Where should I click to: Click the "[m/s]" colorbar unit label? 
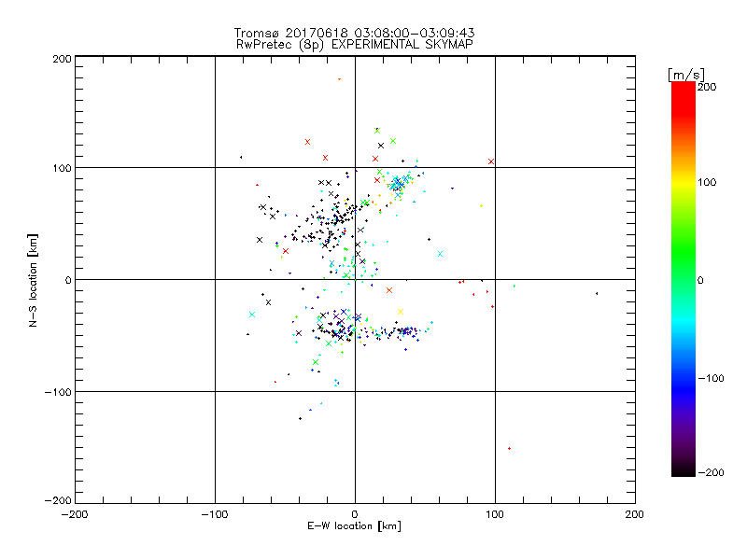coord(685,75)
